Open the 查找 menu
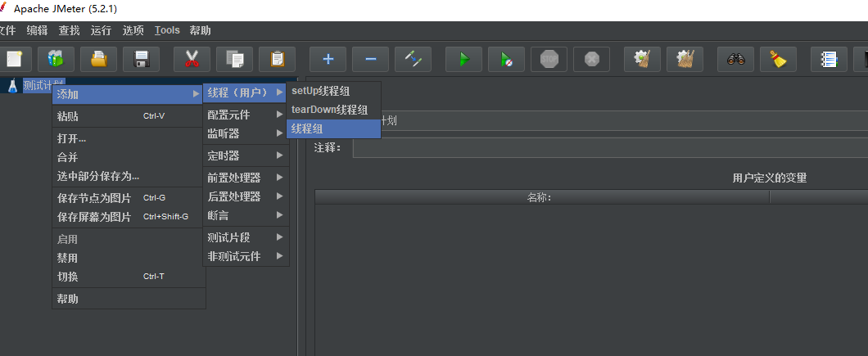Viewport: 868px width, 356px height. (x=70, y=30)
